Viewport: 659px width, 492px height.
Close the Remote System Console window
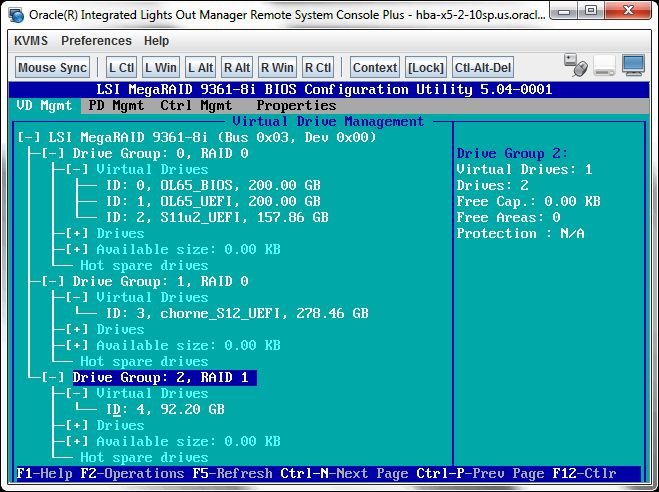(x=628, y=11)
